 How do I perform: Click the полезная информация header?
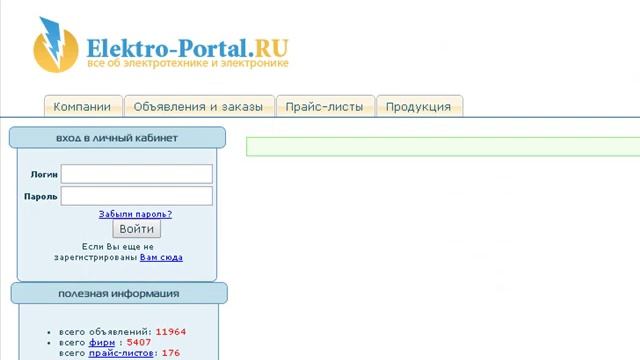click(119, 293)
